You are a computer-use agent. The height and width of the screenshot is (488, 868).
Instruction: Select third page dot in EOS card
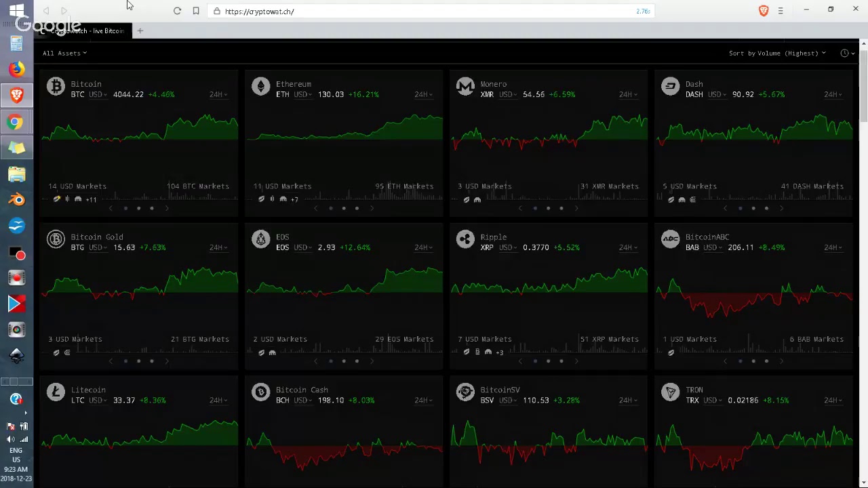click(x=357, y=361)
